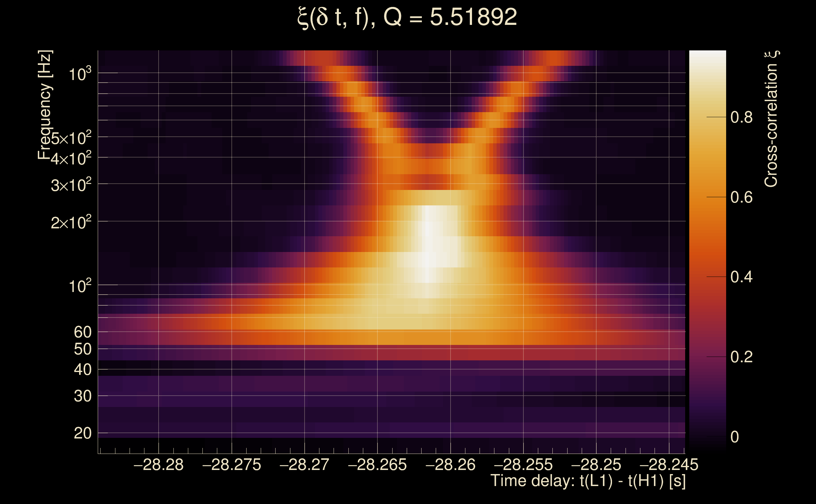
Task: Click the 10³ frequency tick label
Action: click(79, 74)
